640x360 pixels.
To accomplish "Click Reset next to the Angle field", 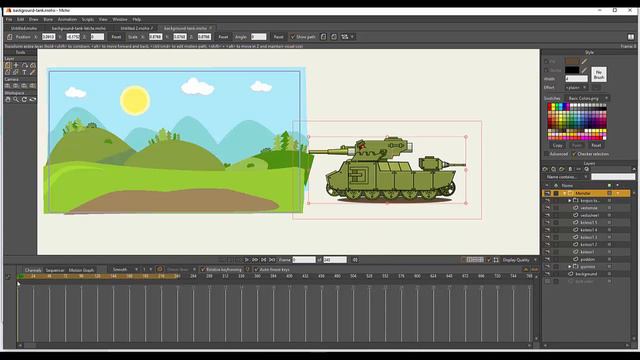I will (278, 37).
